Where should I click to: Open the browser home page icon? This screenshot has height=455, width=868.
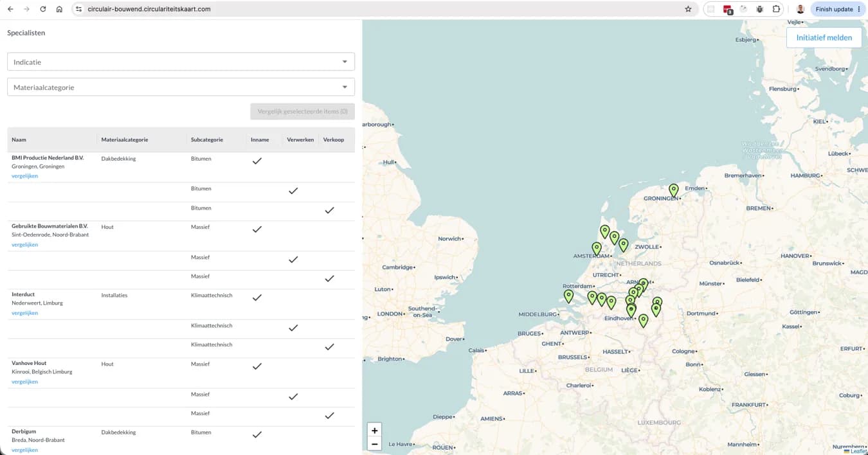pyautogui.click(x=59, y=9)
